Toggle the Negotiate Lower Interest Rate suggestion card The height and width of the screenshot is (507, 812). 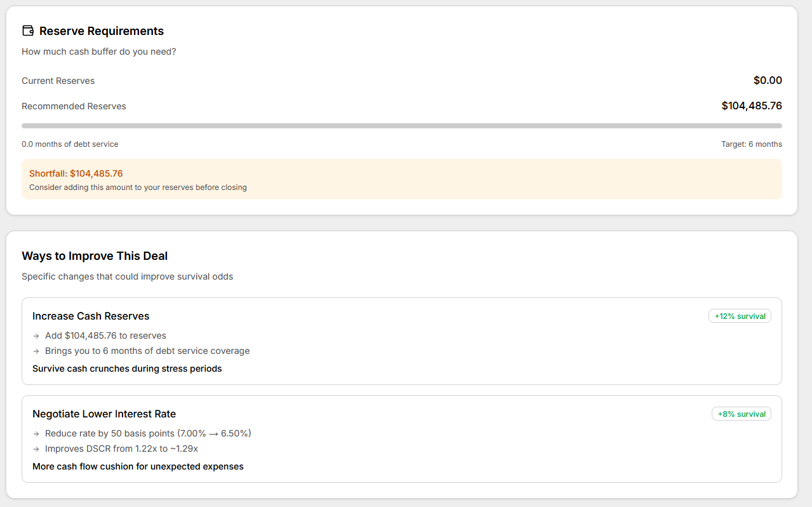coord(403,439)
